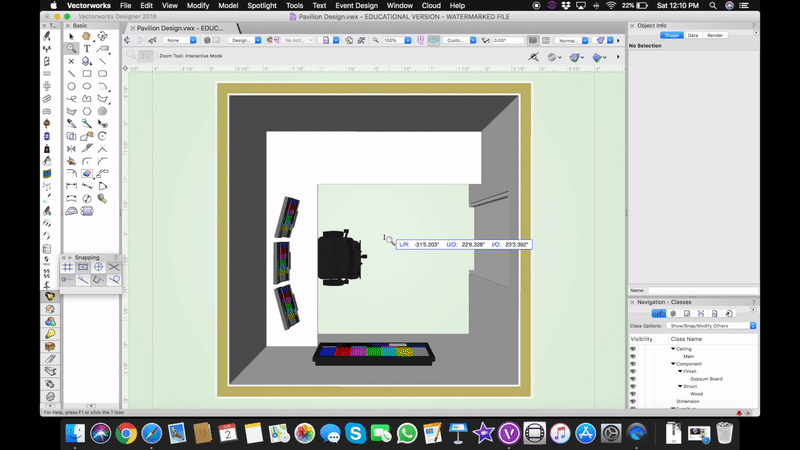Open the active layer dropdown showing Design
This screenshot has height=450, width=800.
click(245, 40)
